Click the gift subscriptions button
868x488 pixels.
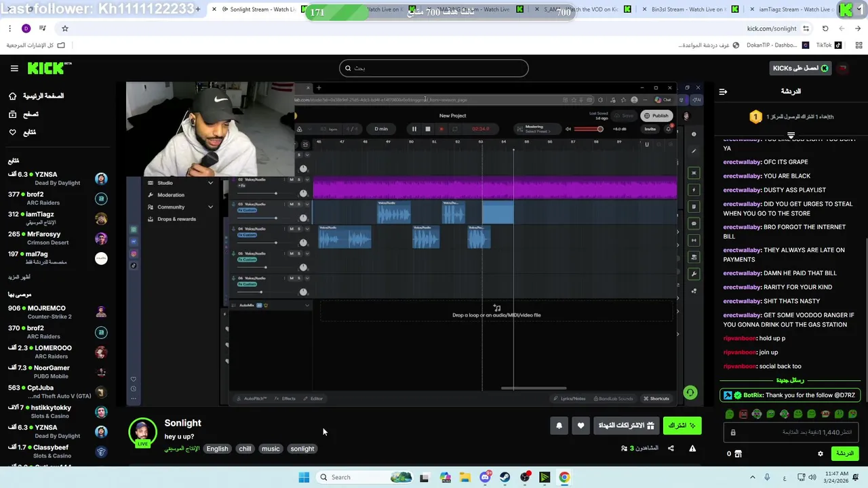[x=627, y=426]
